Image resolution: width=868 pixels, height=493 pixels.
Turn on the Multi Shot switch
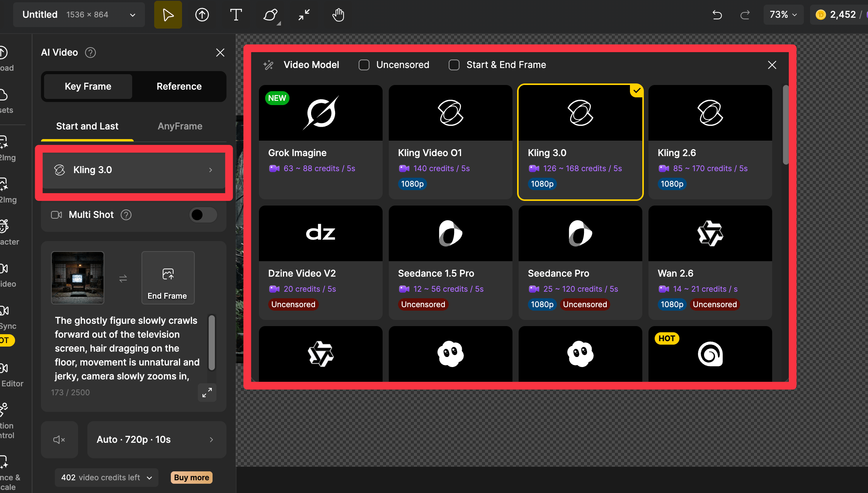point(203,215)
